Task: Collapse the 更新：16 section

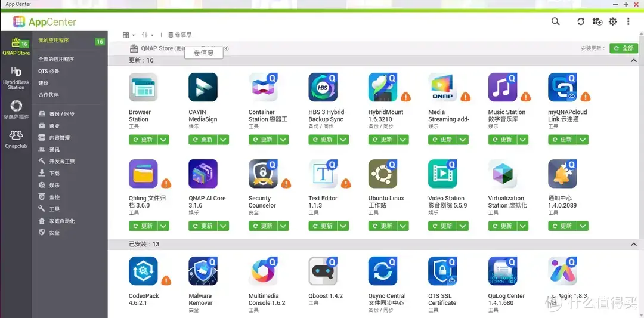Action: tap(634, 60)
